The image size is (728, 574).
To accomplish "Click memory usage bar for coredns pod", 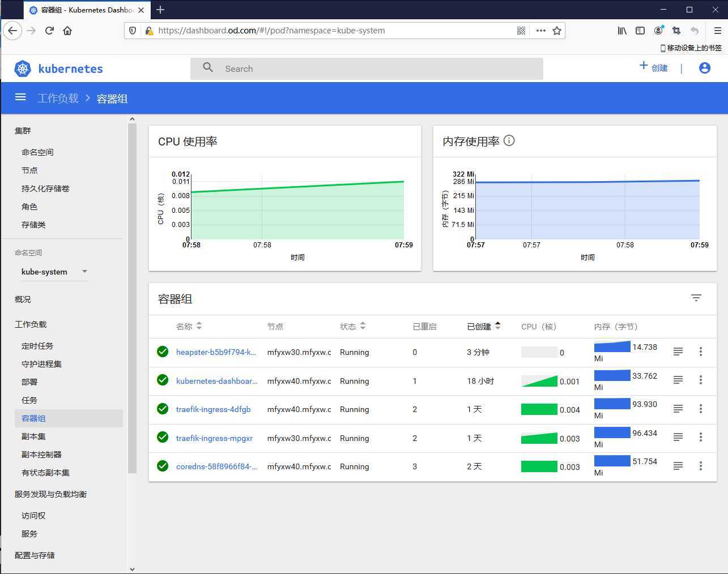I will (x=612, y=461).
